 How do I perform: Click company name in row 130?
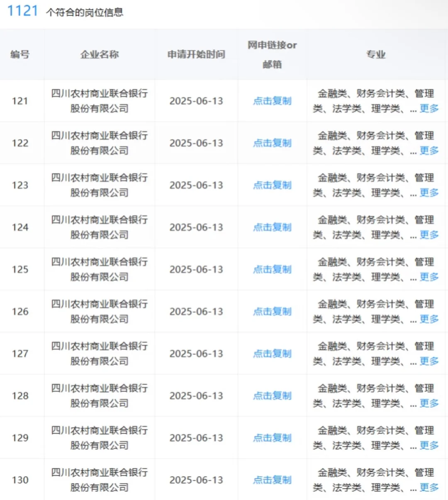tap(100, 480)
